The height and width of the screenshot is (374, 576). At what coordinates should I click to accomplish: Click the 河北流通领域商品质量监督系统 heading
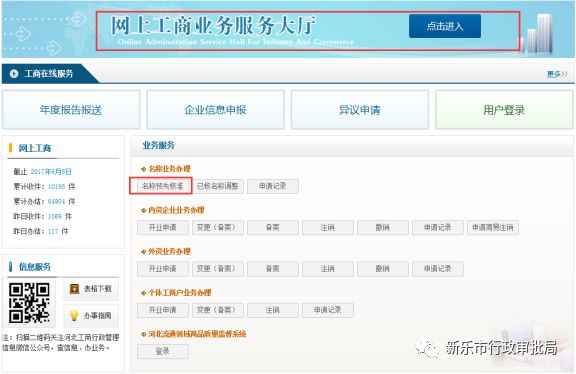(197, 334)
